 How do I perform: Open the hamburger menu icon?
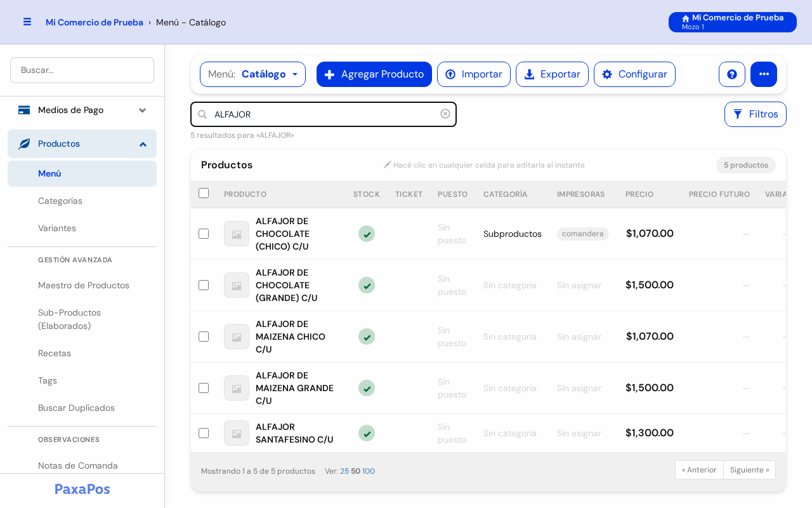27,22
